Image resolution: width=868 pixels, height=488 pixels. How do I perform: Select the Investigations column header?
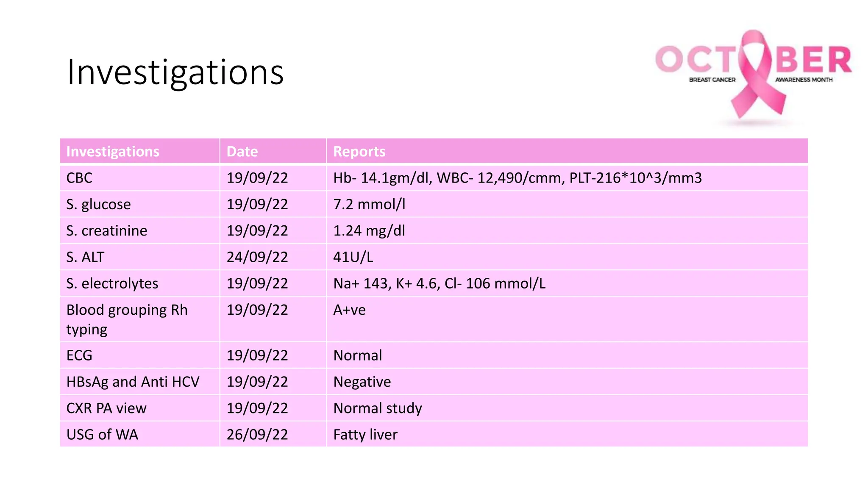click(x=140, y=151)
